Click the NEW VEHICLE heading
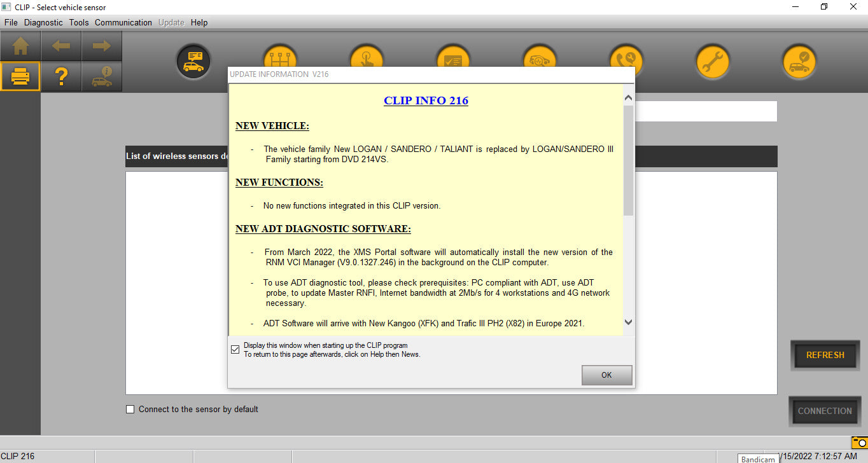This screenshot has height=463, width=868. point(272,126)
